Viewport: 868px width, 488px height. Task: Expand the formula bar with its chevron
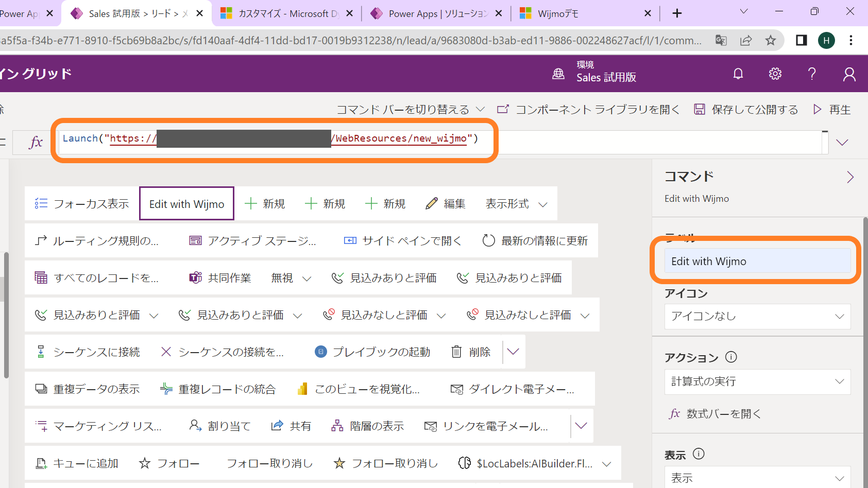pyautogui.click(x=842, y=142)
